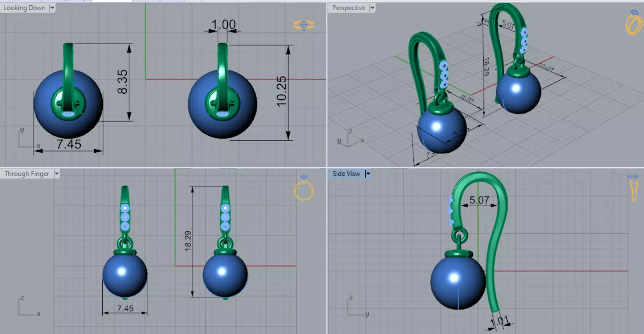The height and width of the screenshot is (334, 644).
Task: Click the Looking Down viewport title
Action: (25, 8)
